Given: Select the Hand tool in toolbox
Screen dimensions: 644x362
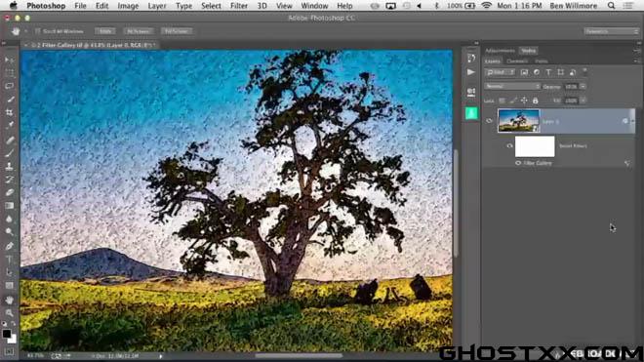Looking at the screenshot, I should 9,300.
